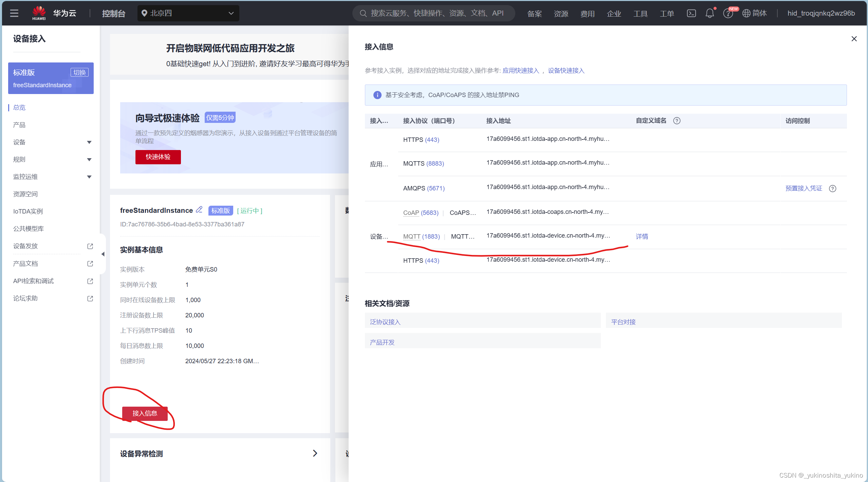
Task: Click CoAP (5683) protocol entry
Action: [421, 213]
